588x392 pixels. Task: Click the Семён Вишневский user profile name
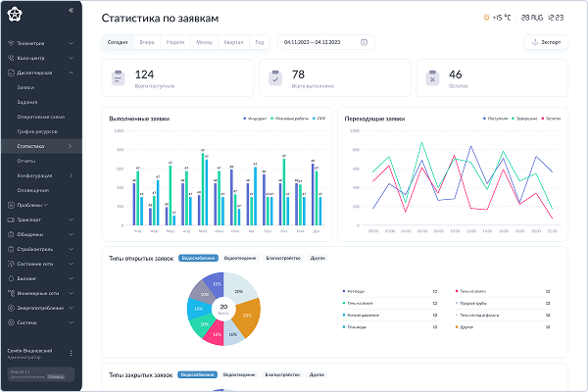tap(29, 351)
